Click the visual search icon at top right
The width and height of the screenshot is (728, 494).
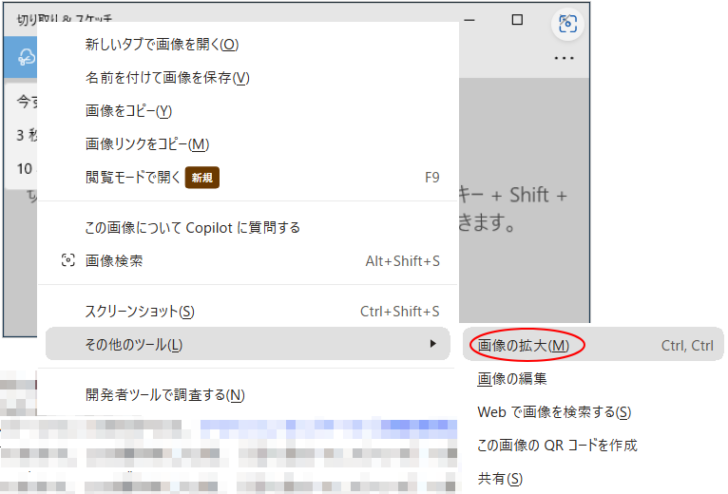point(567,24)
